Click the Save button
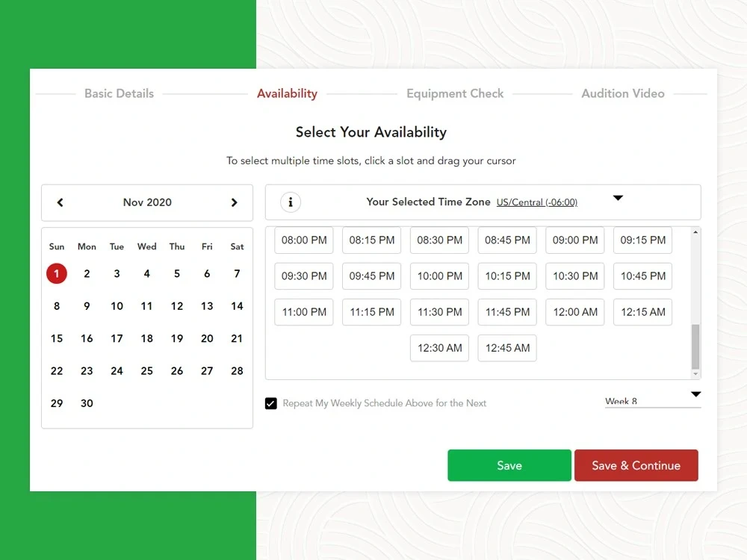Image resolution: width=747 pixels, height=560 pixels. point(509,465)
